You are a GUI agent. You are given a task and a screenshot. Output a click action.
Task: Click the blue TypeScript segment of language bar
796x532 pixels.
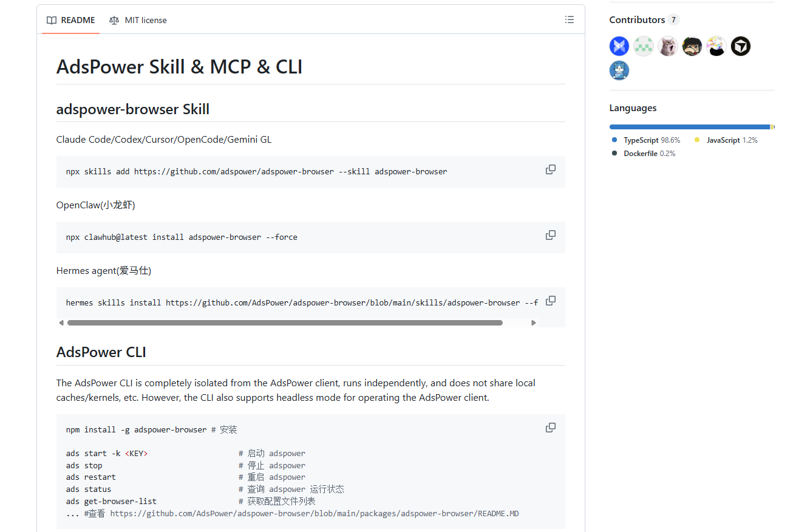[x=690, y=127]
